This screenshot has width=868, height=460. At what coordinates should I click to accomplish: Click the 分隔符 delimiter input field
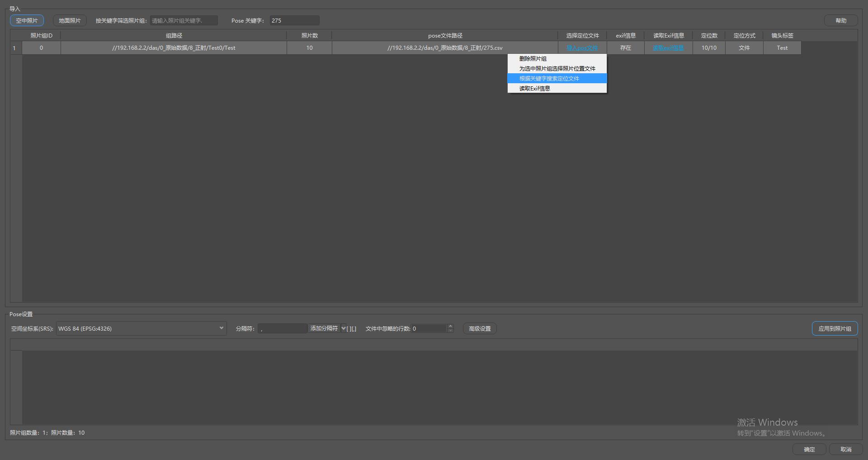click(283, 328)
